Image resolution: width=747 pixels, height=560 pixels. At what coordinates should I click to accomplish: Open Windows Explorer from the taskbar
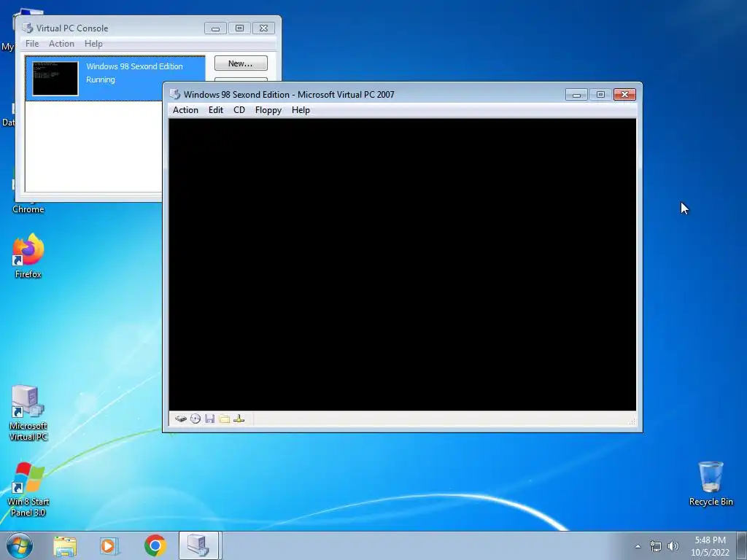click(x=65, y=546)
